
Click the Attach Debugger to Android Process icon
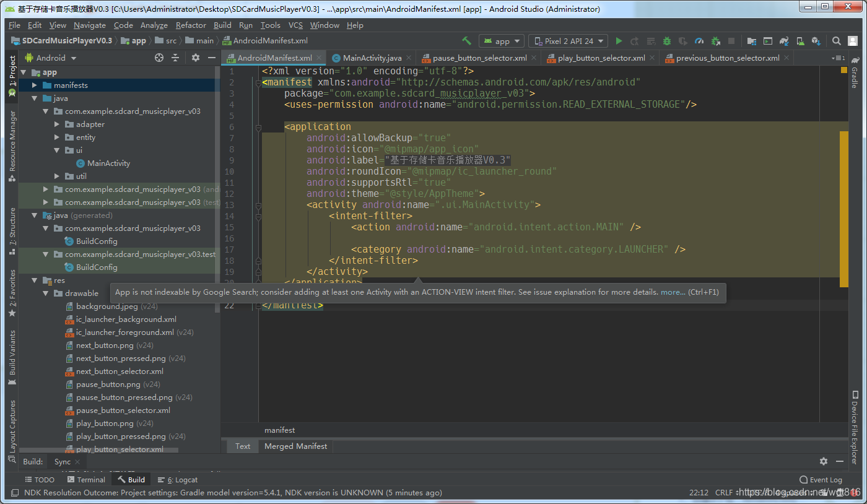point(715,41)
